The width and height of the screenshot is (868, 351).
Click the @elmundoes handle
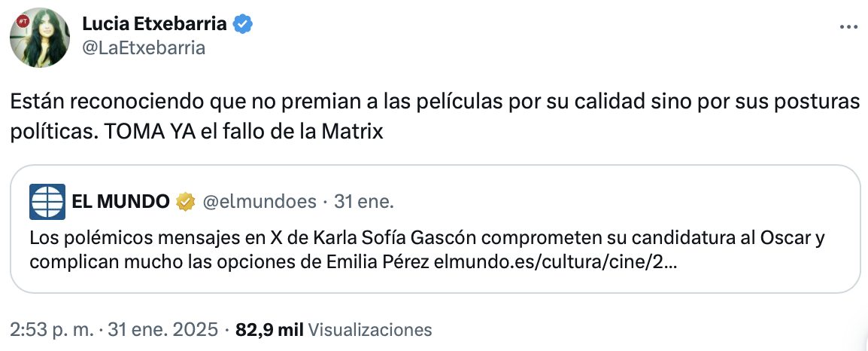(258, 202)
